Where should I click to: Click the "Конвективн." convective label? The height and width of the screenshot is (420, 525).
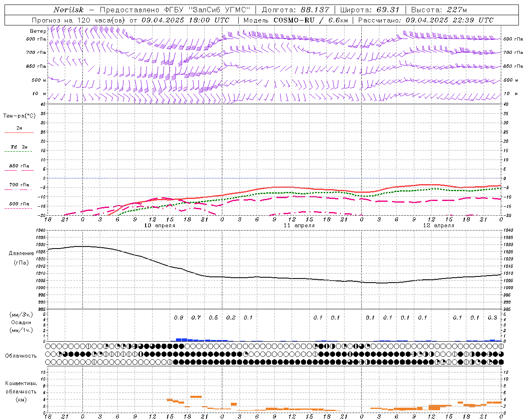click(21, 383)
